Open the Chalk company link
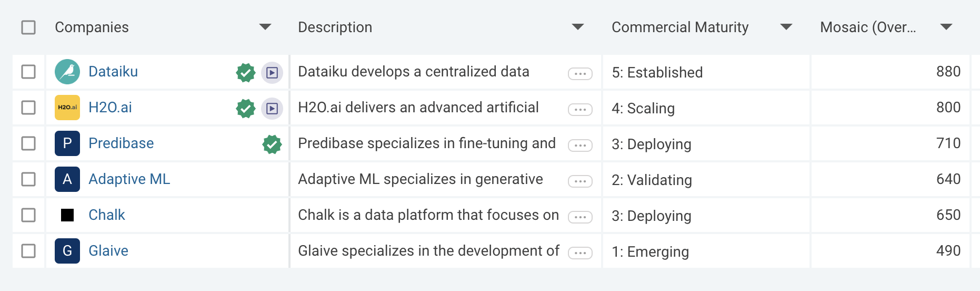The width and height of the screenshot is (980, 291). click(107, 215)
